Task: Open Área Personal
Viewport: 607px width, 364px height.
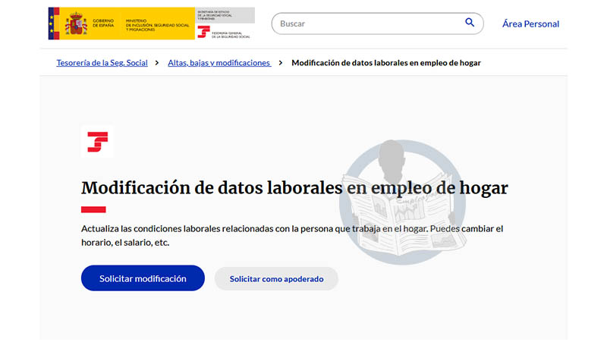Action: (x=530, y=24)
